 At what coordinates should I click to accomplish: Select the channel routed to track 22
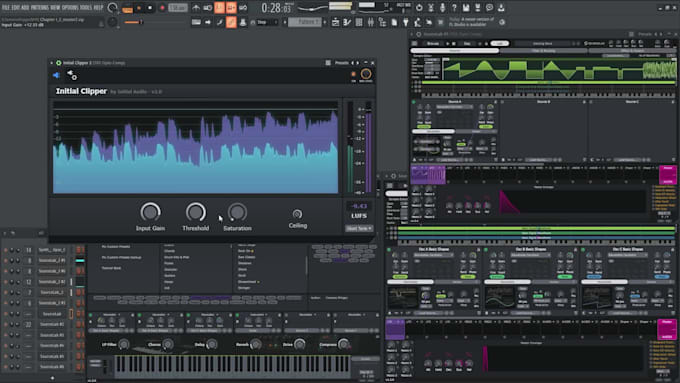(52, 324)
